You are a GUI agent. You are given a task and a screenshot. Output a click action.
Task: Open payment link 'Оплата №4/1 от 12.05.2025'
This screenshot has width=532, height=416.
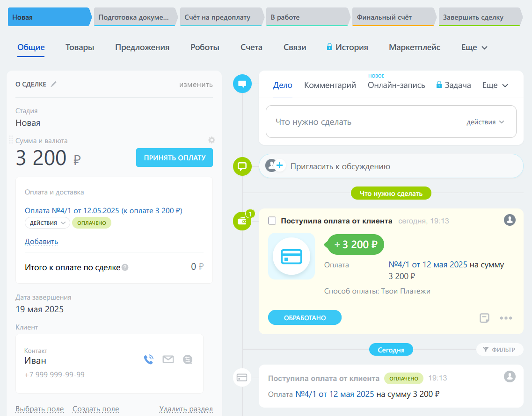click(x=103, y=210)
